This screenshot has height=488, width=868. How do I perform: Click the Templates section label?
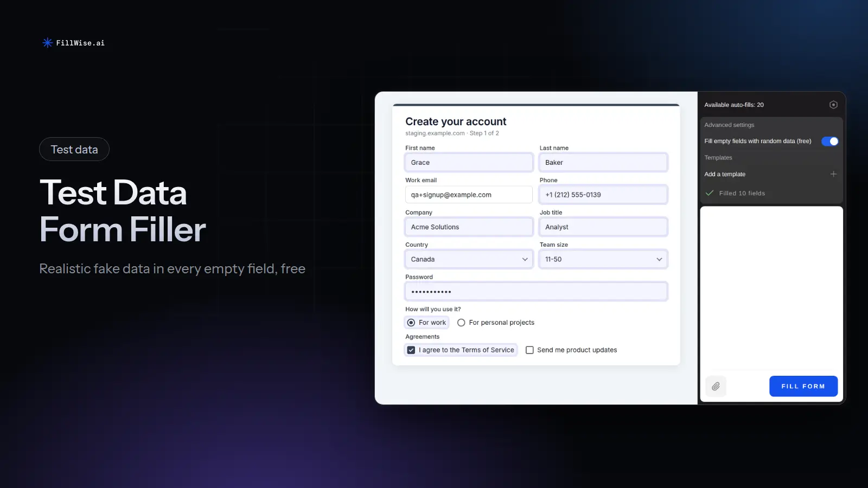(718, 158)
